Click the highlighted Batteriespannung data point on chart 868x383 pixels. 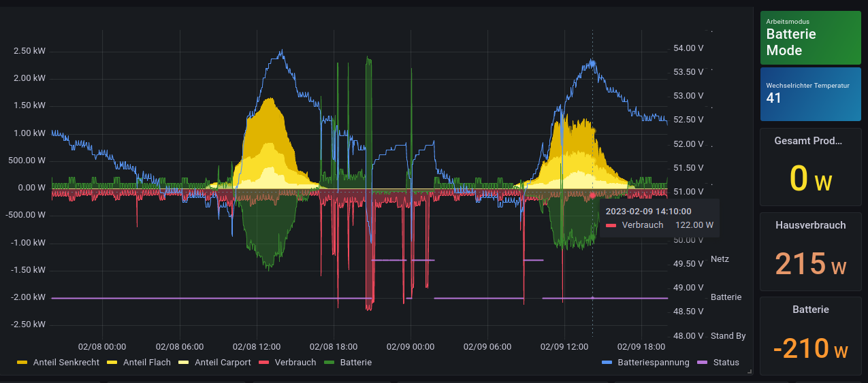[x=592, y=63]
